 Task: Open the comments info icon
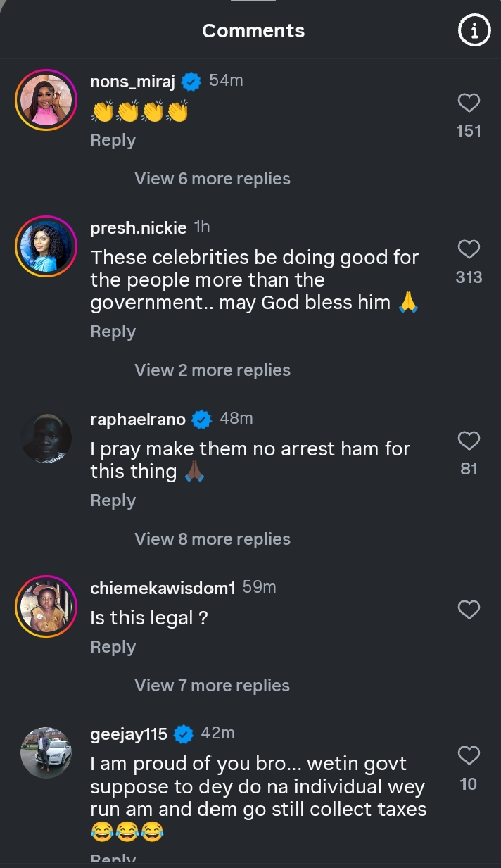pos(474,31)
